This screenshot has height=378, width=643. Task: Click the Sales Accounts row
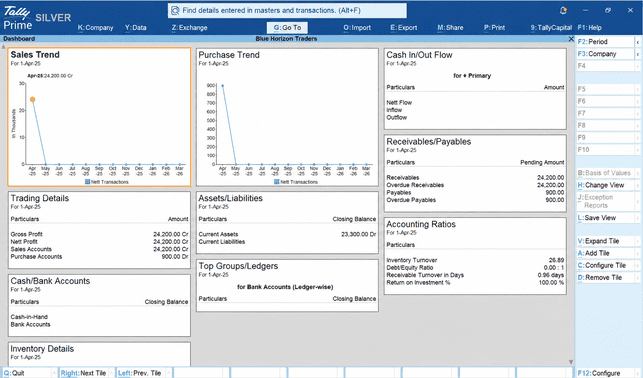(99, 249)
